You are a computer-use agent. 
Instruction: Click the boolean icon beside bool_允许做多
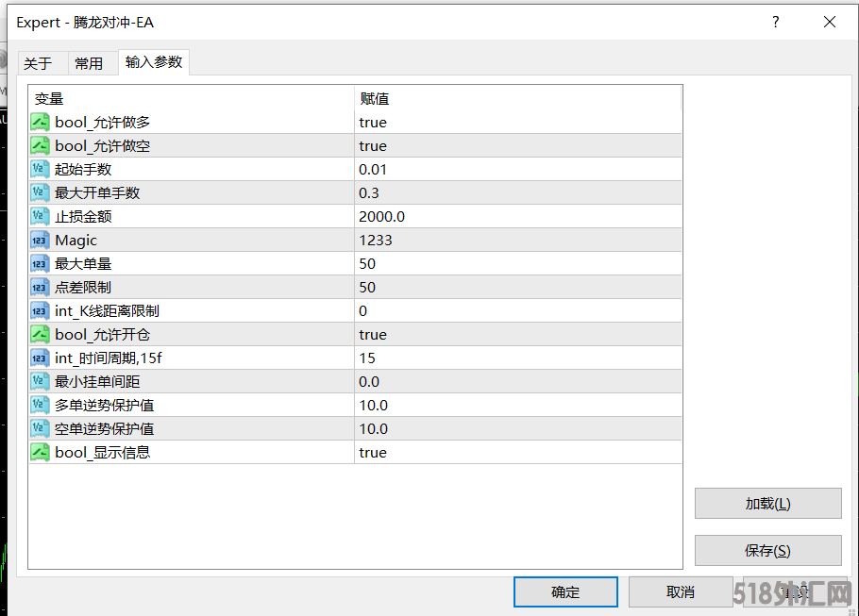click(x=40, y=122)
